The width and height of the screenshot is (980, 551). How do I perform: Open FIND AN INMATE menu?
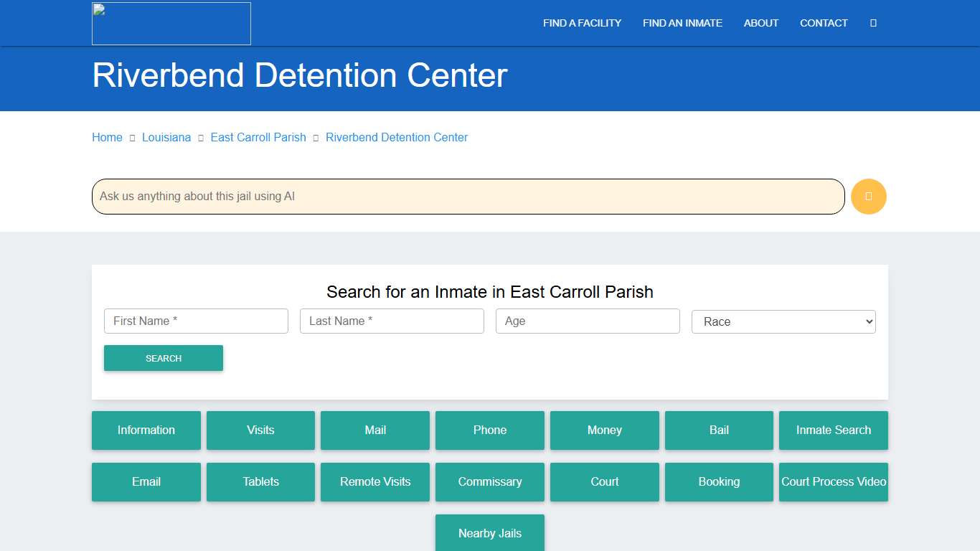tap(682, 23)
